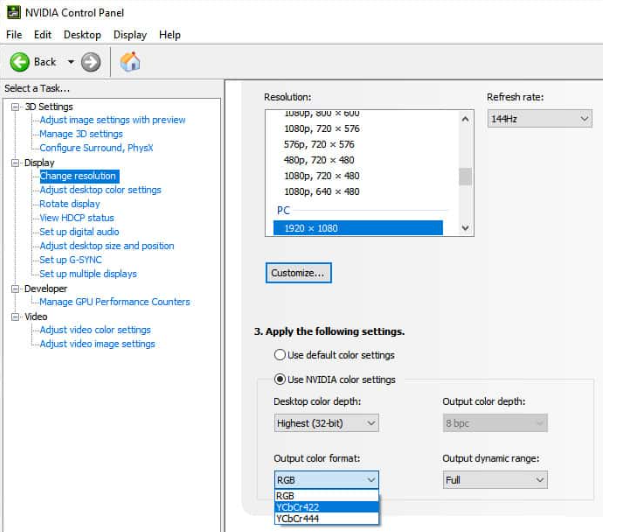Choose YCbCr444 in dropdown list
Viewport: 619px width, 532px height.
pyautogui.click(x=326, y=519)
